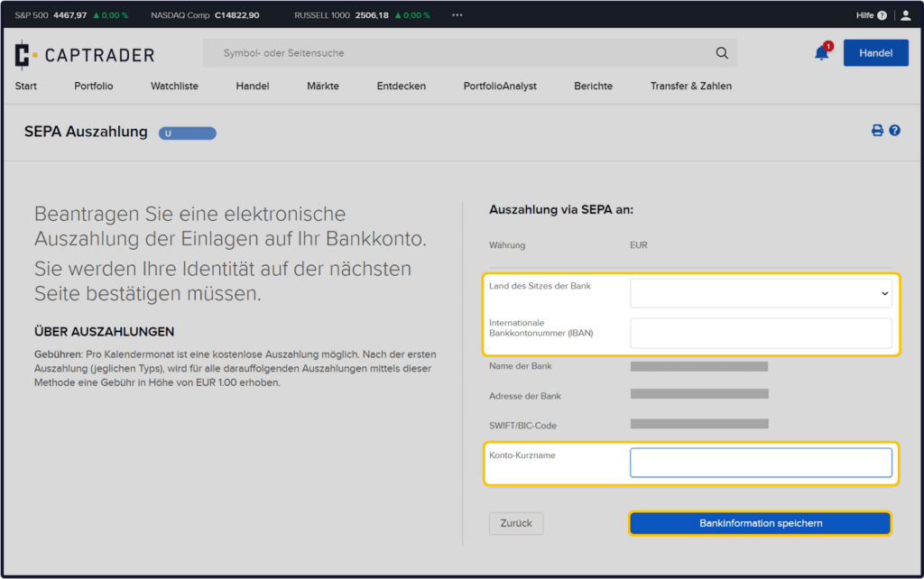Viewport: 924px width, 579px height.
Task: Click the Hilfe link text
Action: coord(864,15)
